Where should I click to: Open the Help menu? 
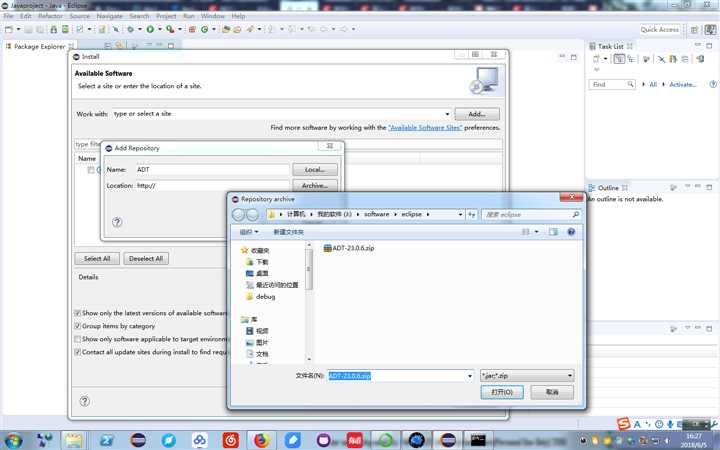point(238,16)
